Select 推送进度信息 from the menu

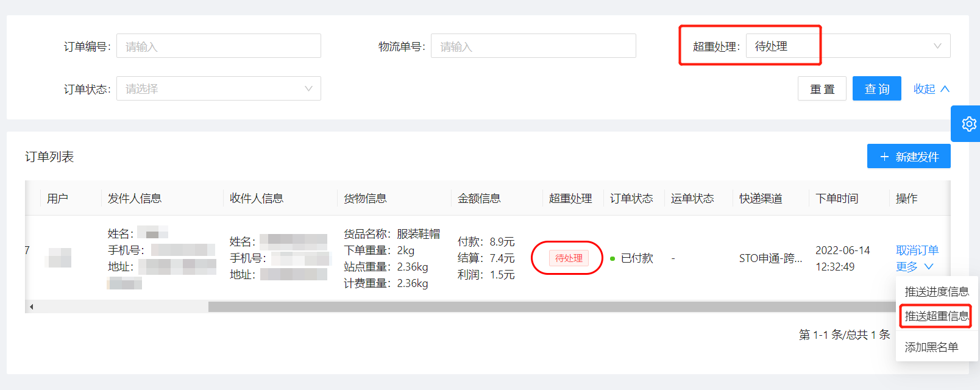(936, 292)
